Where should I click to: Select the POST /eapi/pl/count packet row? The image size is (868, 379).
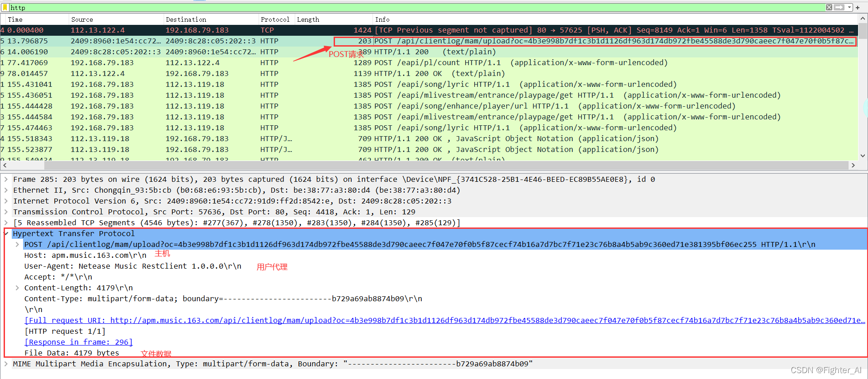point(429,63)
